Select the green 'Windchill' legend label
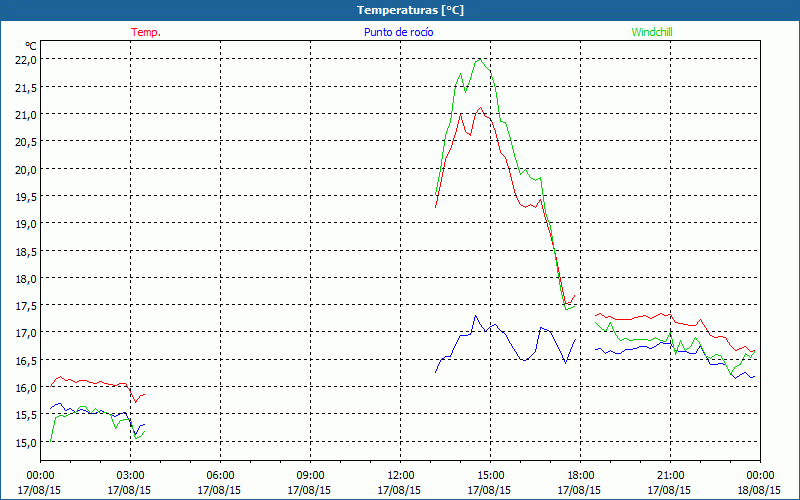 652,32
